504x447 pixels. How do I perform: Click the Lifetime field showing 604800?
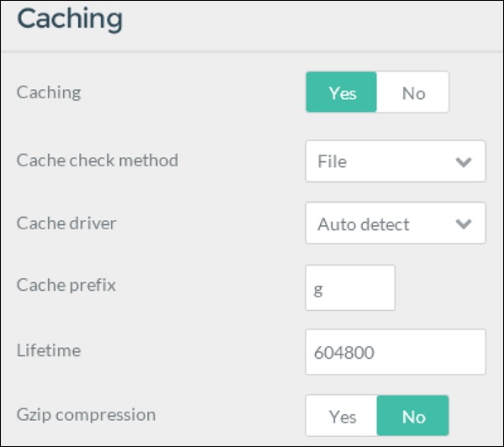click(395, 352)
